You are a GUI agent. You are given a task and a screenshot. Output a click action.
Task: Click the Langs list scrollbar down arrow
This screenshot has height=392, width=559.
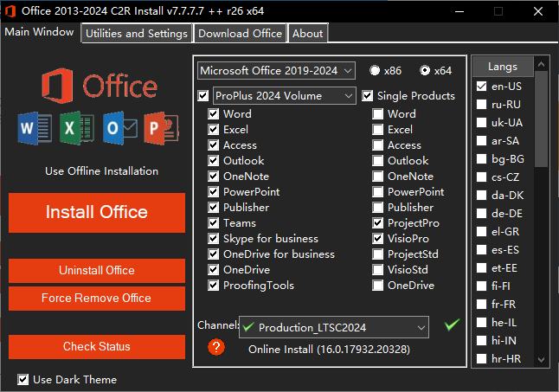point(541,359)
